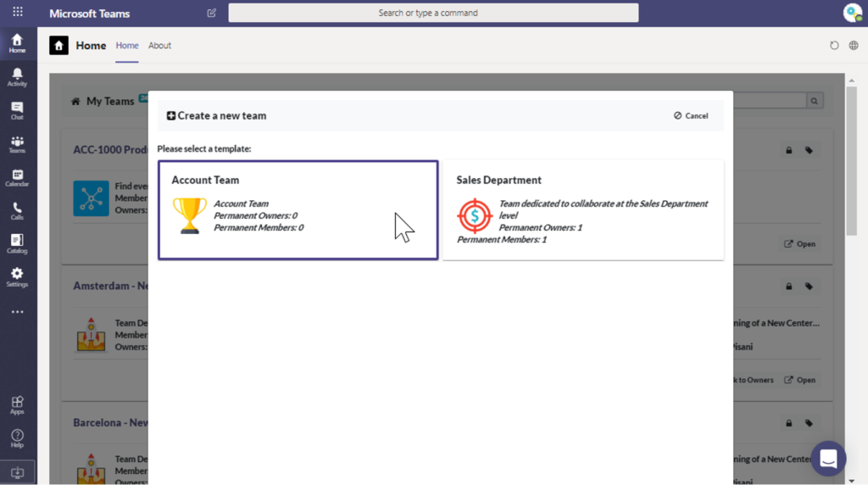
Task: Click the new chat compose icon
Action: click(x=211, y=13)
